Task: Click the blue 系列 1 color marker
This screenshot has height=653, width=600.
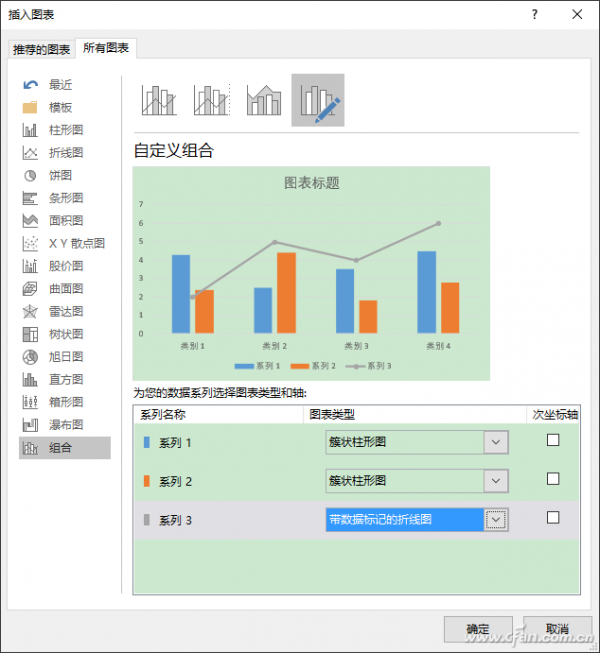Action: coord(147,442)
